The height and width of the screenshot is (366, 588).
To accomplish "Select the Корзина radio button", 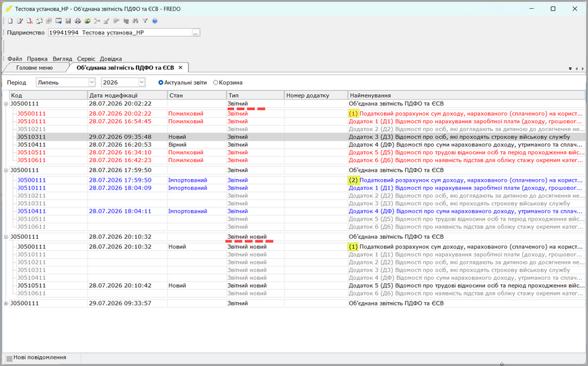I will tap(215, 83).
